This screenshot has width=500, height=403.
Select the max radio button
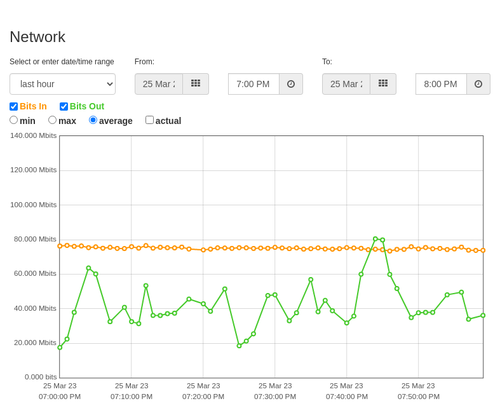(x=52, y=120)
